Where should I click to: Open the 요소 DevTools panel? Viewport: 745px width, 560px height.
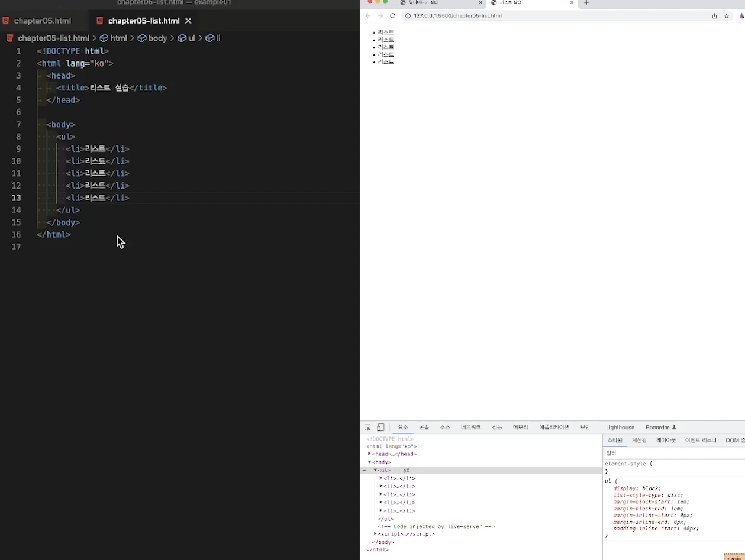point(403,427)
